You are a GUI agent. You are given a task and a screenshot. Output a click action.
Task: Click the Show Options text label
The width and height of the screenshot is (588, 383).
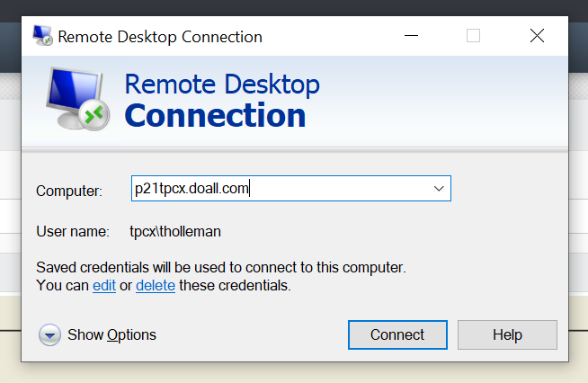point(111,335)
